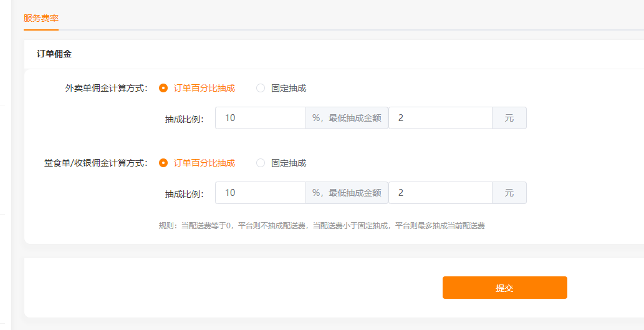Select 固定抽成 radio for 堂食单/收银佣金
The height and width of the screenshot is (330, 644).
click(x=261, y=163)
